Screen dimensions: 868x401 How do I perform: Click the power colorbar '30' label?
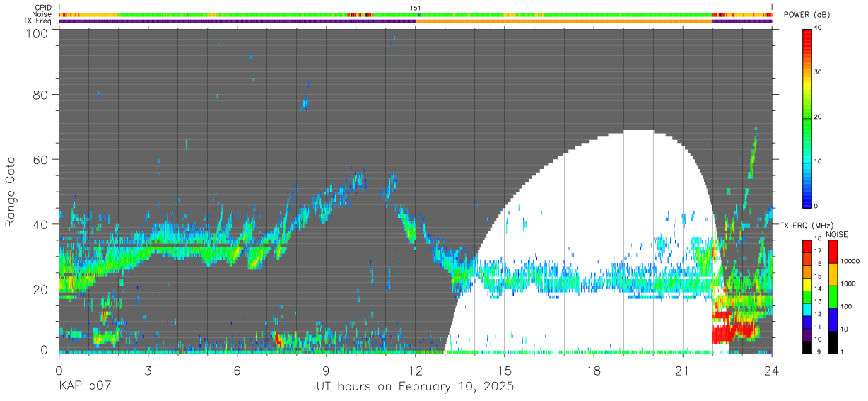tap(817, 72)
